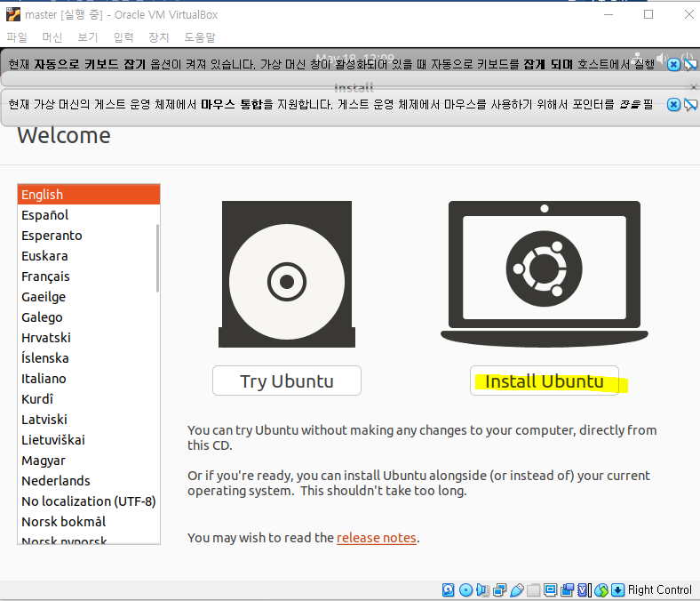Select Latviski in the language list
Image resolution: width=700 pixels, height=601 pixels.
click(x=89, y=420)
